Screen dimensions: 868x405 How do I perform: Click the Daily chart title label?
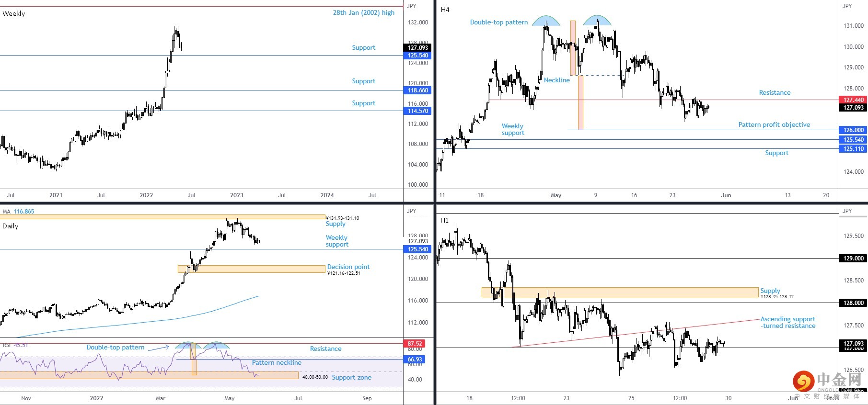[10, 226]
